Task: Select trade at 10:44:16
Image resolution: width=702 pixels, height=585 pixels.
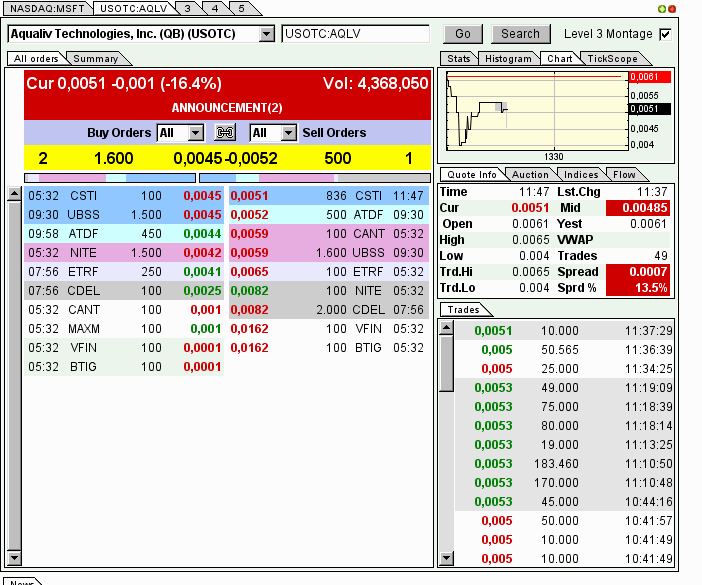Action: [564, 502]
